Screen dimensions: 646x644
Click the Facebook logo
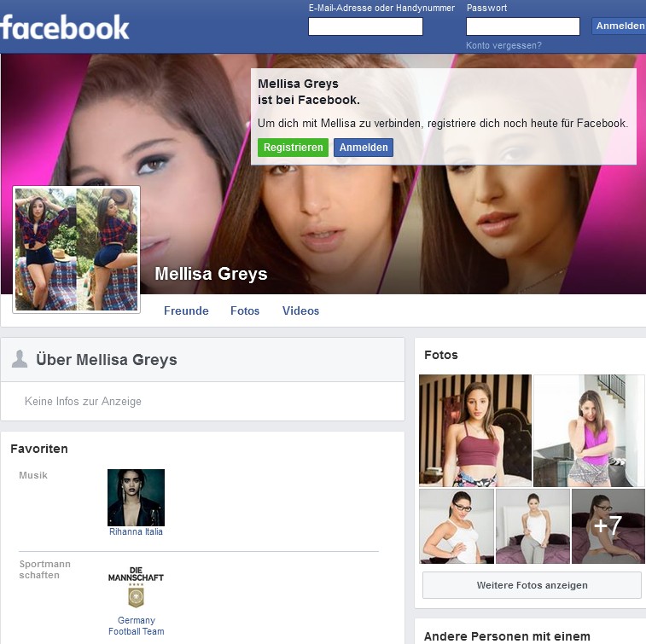65,27
